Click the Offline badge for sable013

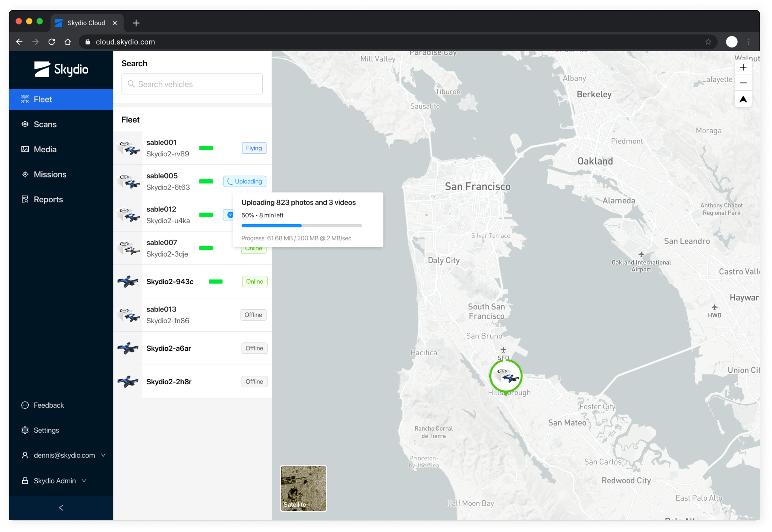tap(254, 315)
